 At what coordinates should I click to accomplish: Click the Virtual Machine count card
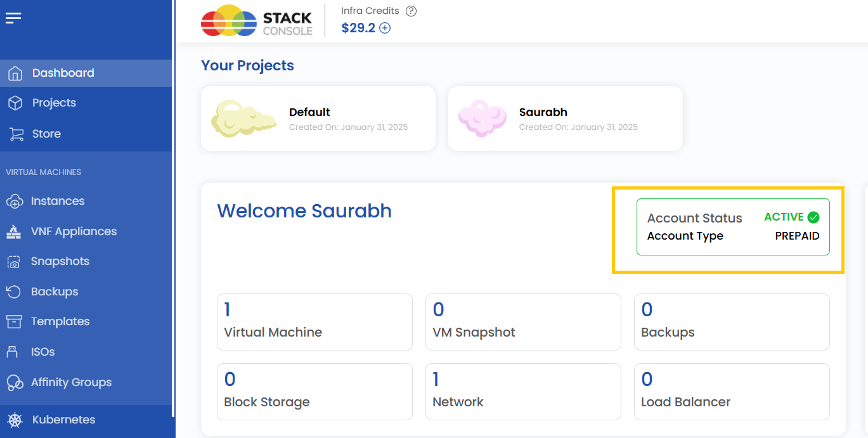point(314,321)
